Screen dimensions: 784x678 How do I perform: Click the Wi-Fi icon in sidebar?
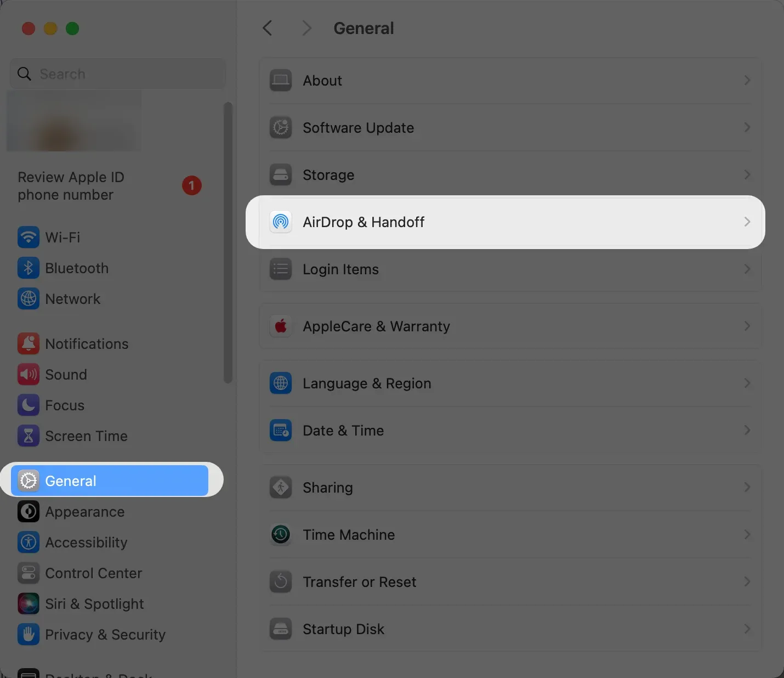(29, 238)
